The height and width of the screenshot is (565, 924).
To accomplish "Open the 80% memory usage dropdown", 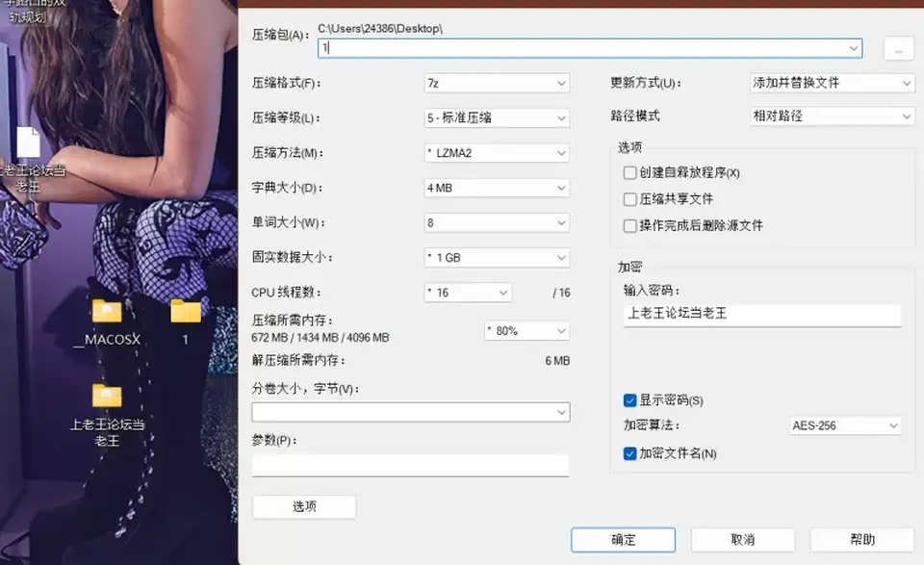I will pos(526,330).
